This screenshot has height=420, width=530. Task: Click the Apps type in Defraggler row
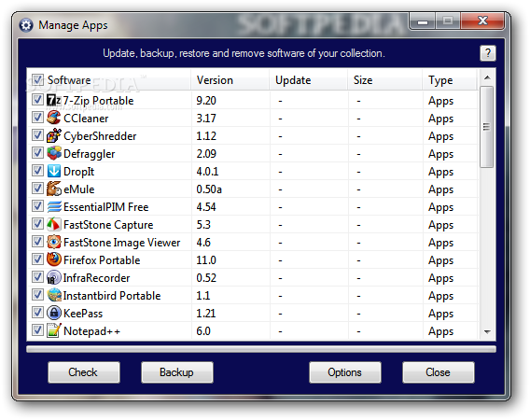coord(440,154)
